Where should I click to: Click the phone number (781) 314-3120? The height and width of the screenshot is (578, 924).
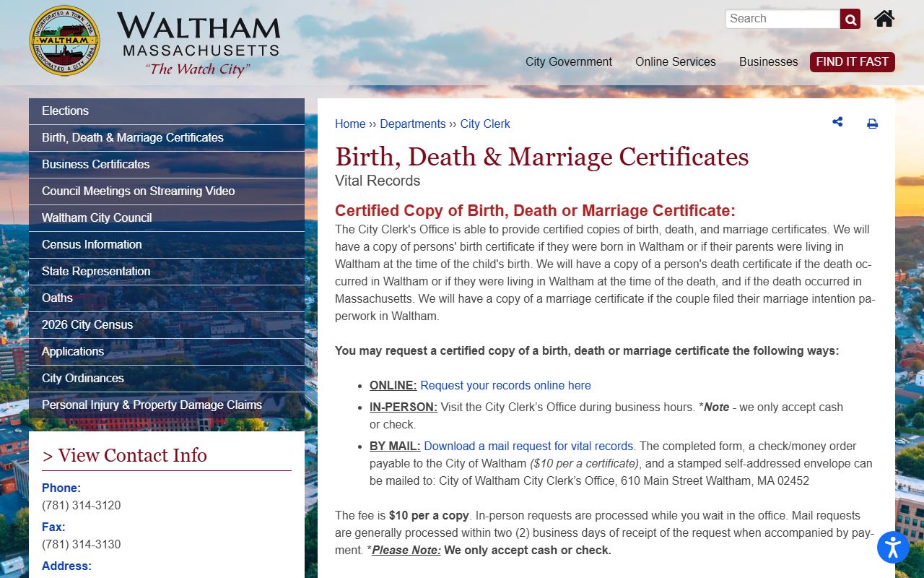(82, 506)
